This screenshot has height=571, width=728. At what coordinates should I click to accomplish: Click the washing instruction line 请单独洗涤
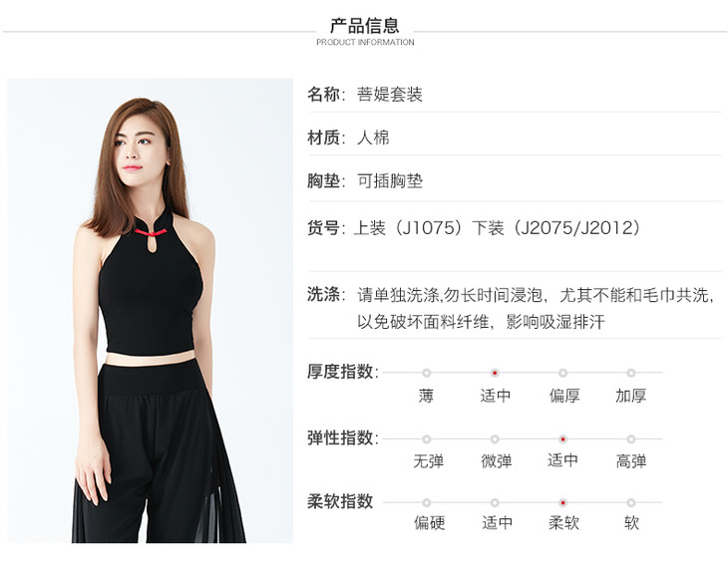coord(536,295)
